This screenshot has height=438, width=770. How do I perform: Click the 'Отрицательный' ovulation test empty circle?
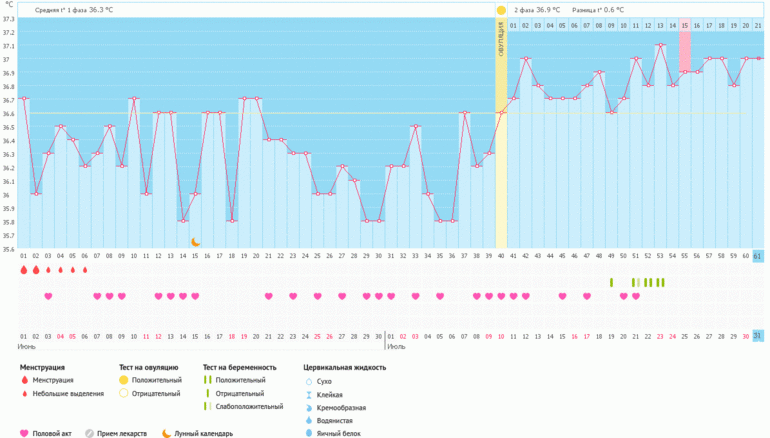[123, 394]
